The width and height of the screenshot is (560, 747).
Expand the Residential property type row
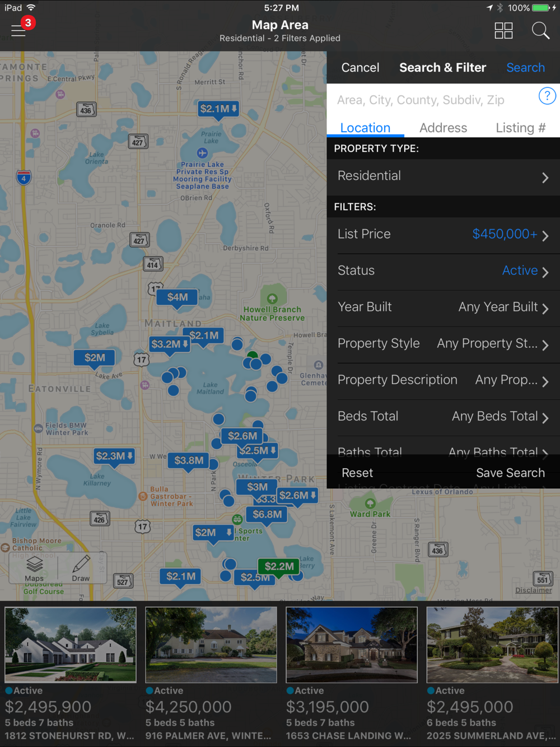pos(444,177)
